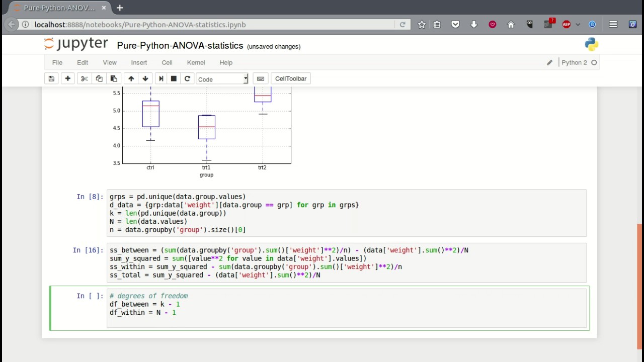Click the owl extension icon
The image size is (644, 362).
(529, 24)
